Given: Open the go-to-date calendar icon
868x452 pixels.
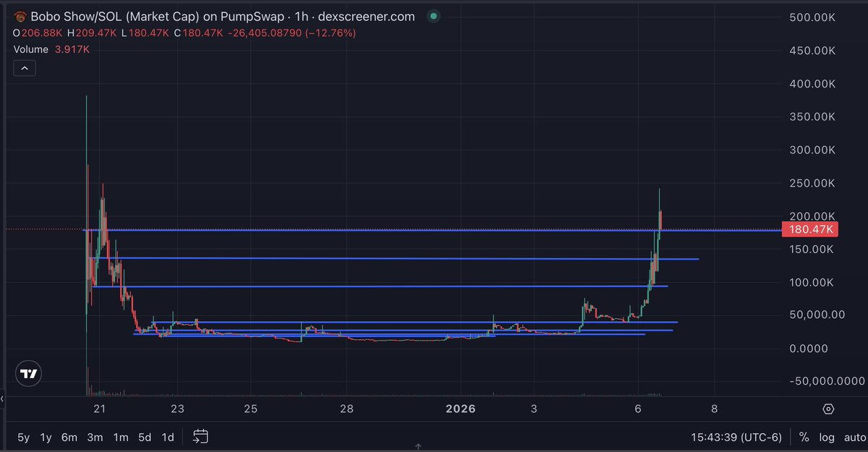Looking at the screenshot, I should (200, 436).
